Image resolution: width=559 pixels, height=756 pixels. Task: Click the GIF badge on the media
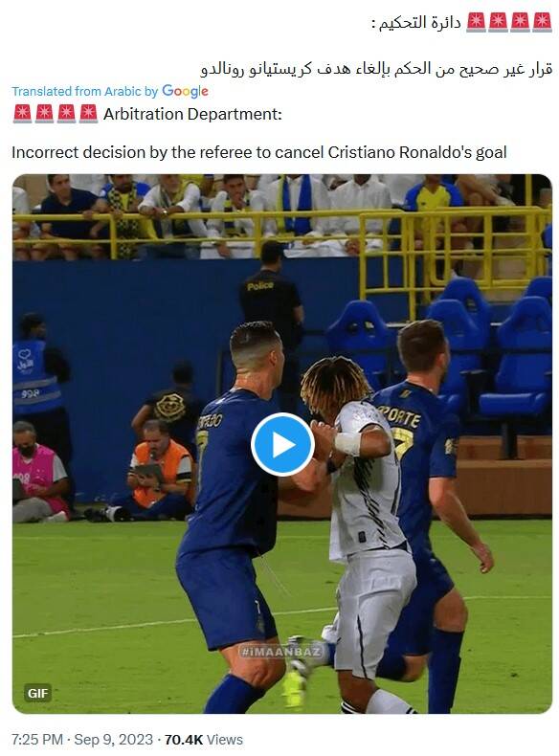pyautogui.click(x=38, y=693)
